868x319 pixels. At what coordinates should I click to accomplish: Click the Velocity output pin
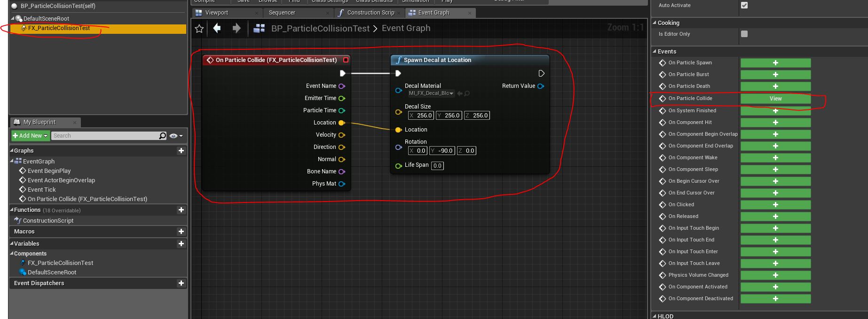pos(342,135)
